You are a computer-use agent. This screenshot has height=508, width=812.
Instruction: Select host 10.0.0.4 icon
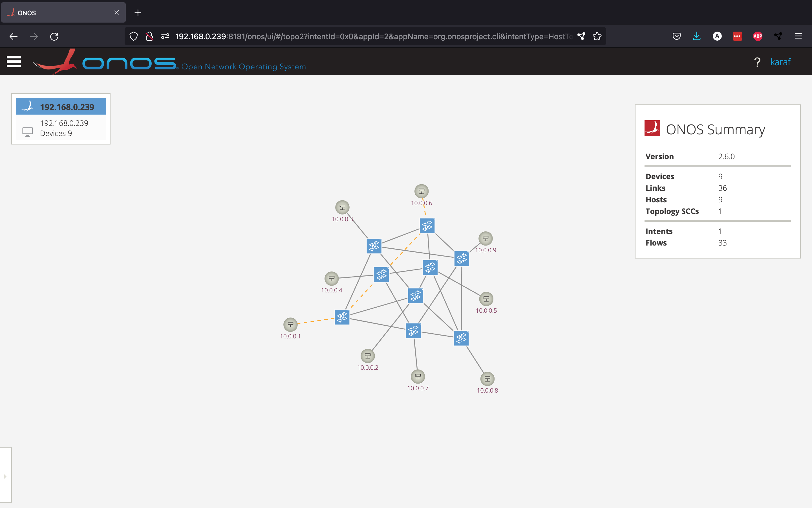[x=332, y=279]
